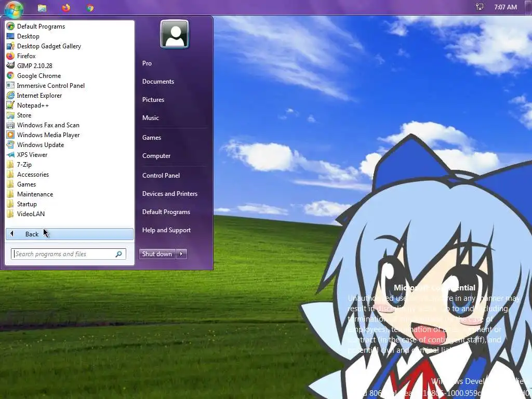Click the Windows Media Player icon
532x399 pixels.
click(10, 135)
